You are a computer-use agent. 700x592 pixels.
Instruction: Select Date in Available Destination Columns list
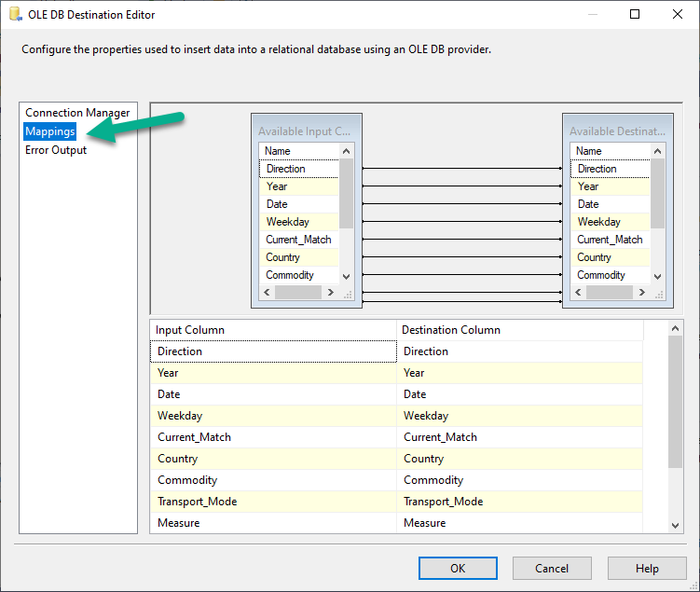(610, 204)
